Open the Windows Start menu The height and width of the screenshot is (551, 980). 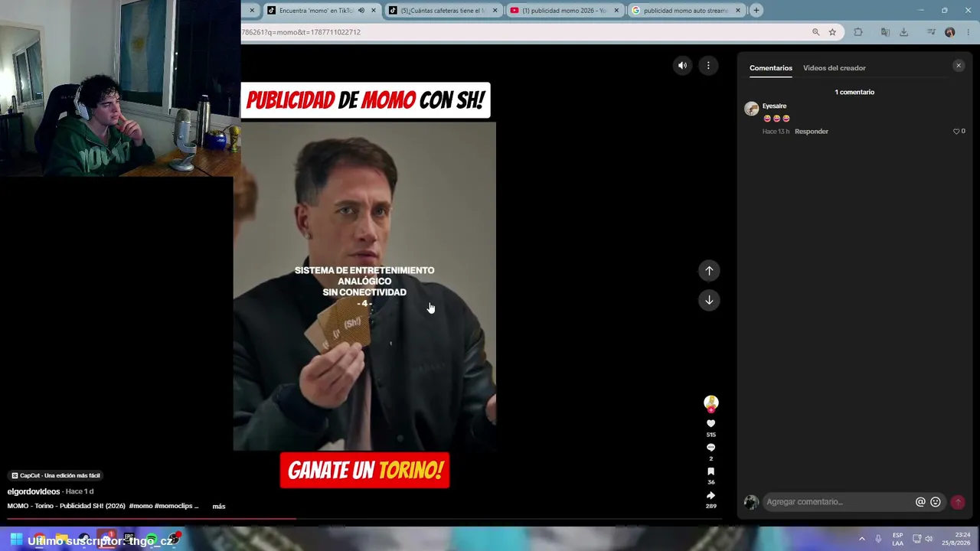16,540
